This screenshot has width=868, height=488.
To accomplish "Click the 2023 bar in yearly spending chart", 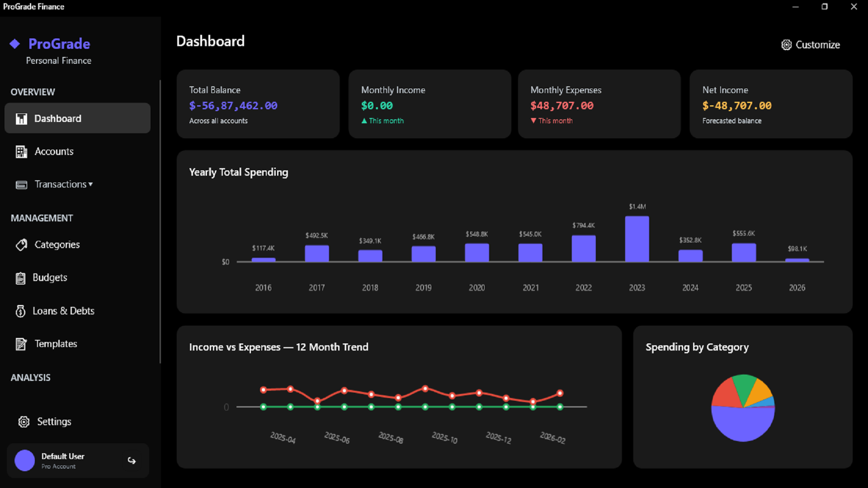I will [x=637, y=239].
